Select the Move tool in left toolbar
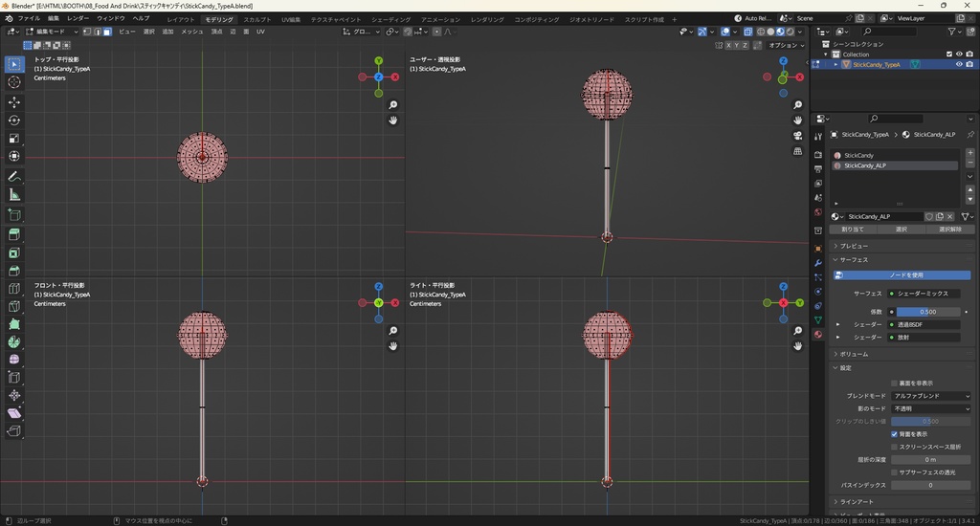This screenshot has width=980, height=526. pos(14,101)
